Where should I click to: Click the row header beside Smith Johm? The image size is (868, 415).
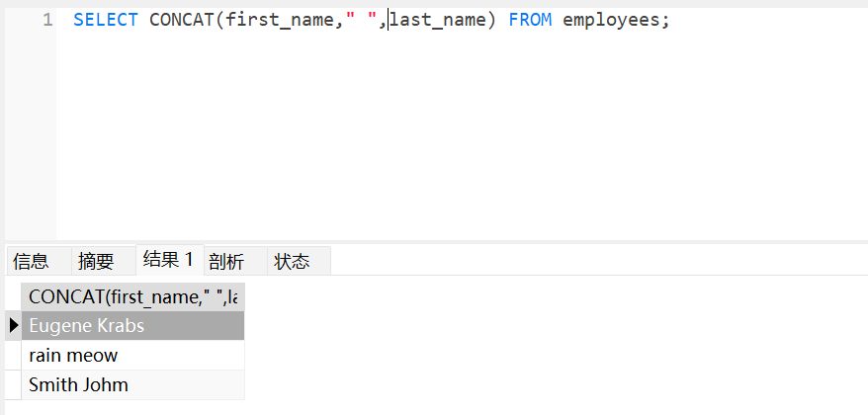pos(14,384)
